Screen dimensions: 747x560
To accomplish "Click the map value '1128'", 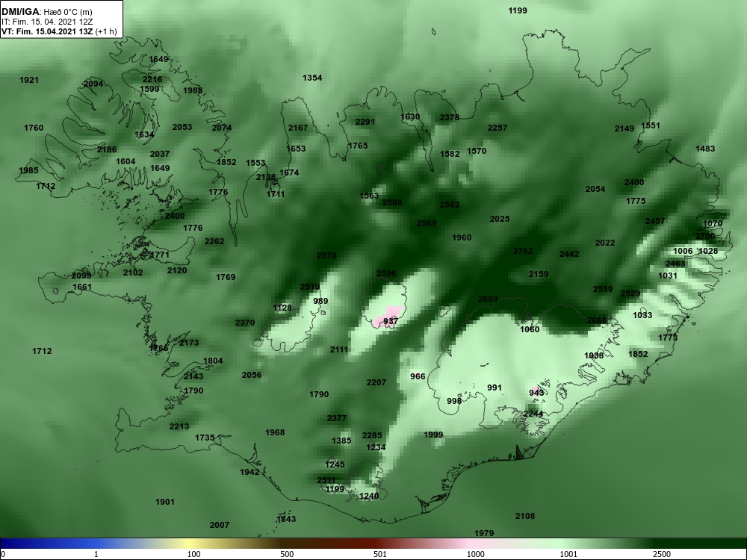I will tap(282, 308).
